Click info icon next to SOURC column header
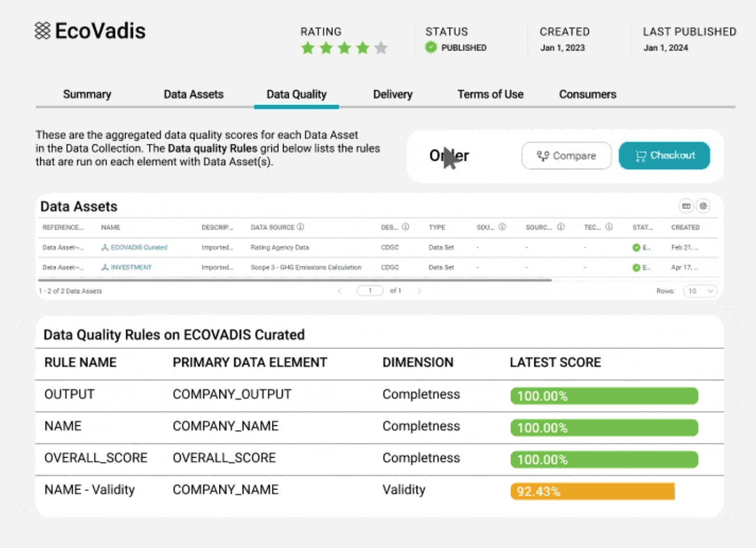 point(560,227)
